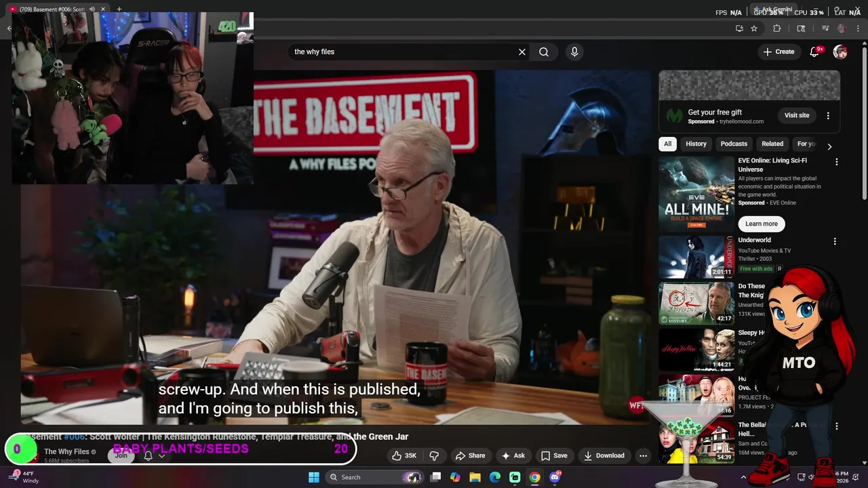Download the video
Viewport: 868px width, 488px height.
click(604, 455)
